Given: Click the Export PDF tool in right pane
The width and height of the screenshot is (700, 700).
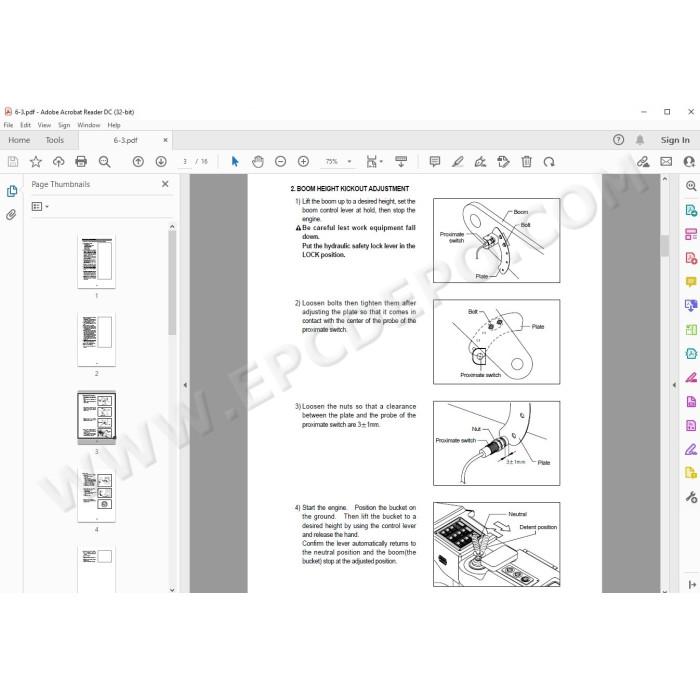Looking at the screenshot, I should coord(691,209).
